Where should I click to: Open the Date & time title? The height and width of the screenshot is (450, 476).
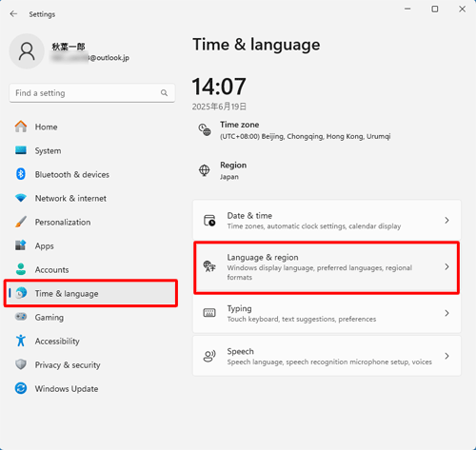click(x=249, y=216)
